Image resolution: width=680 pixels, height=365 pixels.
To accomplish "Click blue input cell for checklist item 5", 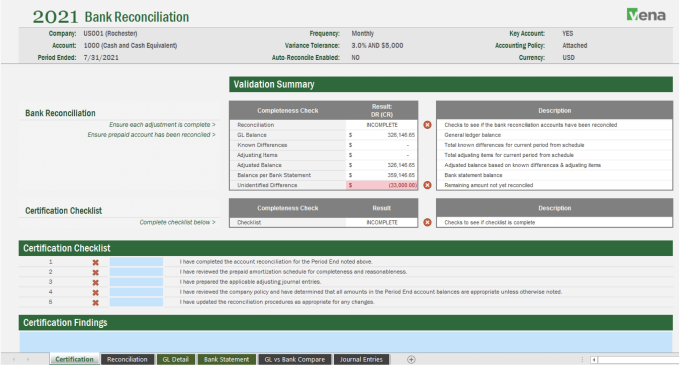I will point(136,302).
